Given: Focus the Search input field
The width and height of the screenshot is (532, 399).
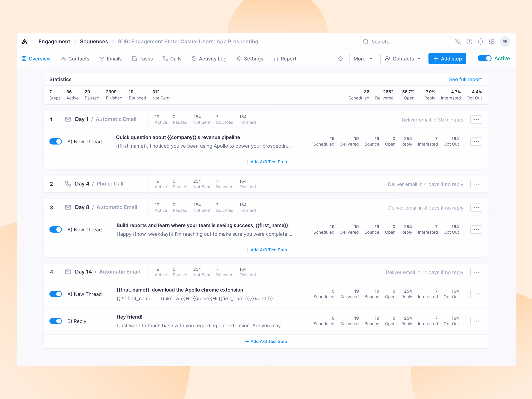Looking at the screenshot, I should 405,42.
